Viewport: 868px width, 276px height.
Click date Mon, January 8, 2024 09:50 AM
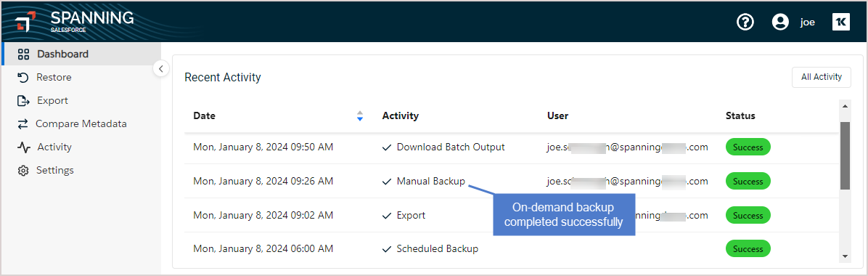click(263, 147)
